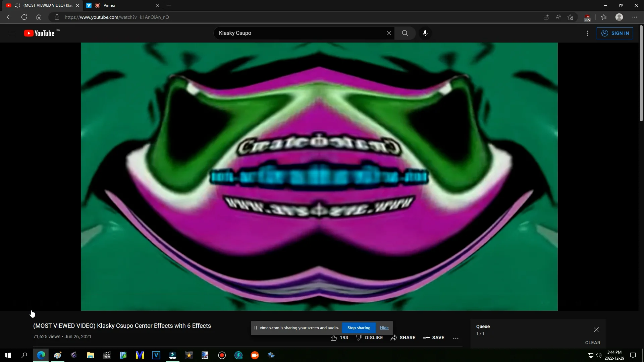Viewport: 644px width, 362px height.
Task: Open the Read Aloud feature
Action: coord(558,17)
